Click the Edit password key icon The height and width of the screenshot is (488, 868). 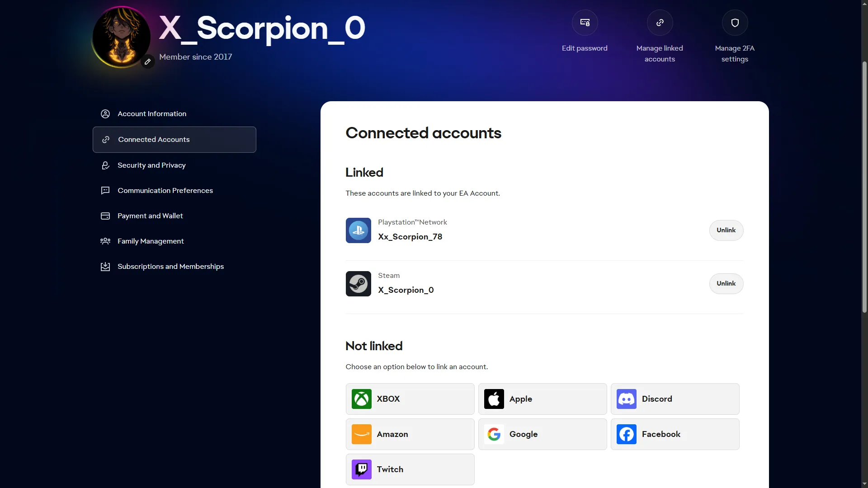point(585,23)
